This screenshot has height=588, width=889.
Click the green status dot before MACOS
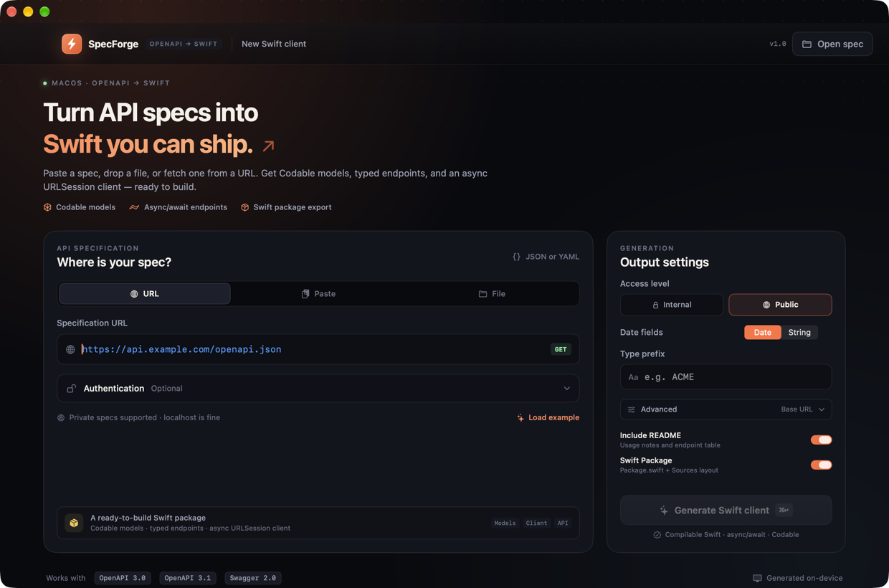point(45,83)
